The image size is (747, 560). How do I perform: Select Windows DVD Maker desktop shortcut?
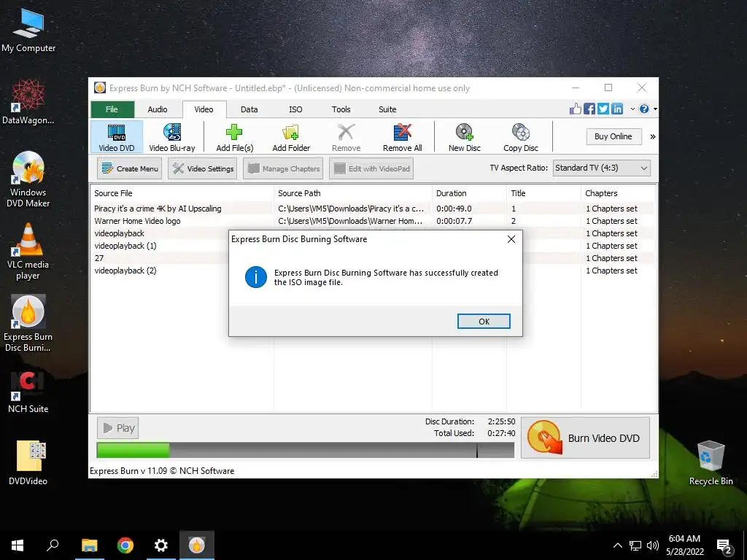click(x=28, y=179)
